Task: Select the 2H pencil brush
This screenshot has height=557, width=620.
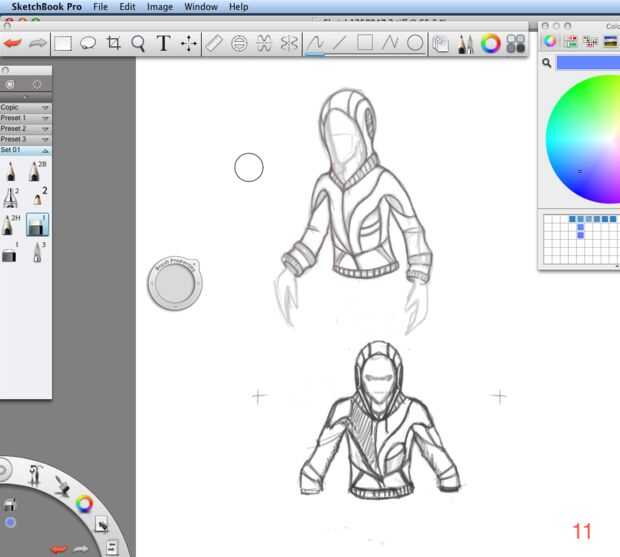Action: (x=10, y=225)
